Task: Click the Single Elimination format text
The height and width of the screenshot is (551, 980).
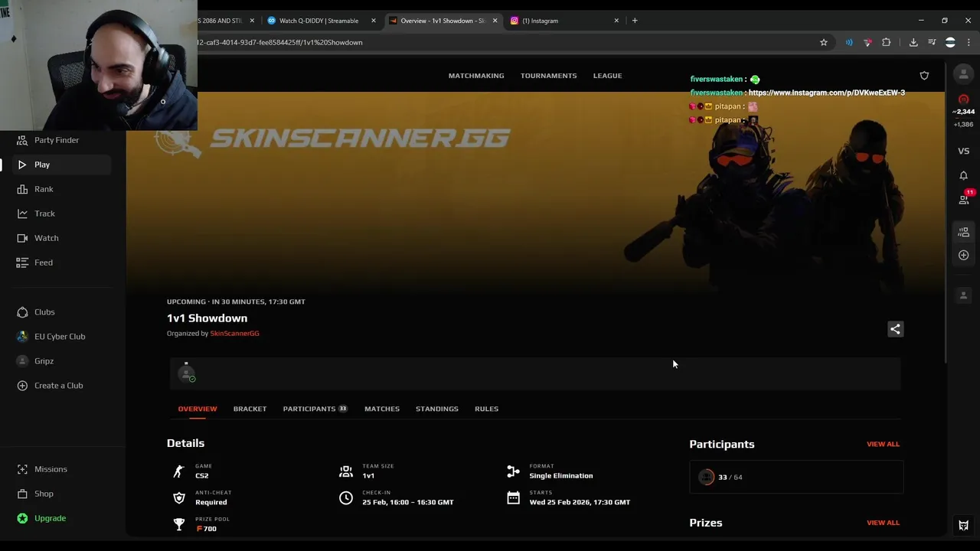Action: [x=560, y=476]
